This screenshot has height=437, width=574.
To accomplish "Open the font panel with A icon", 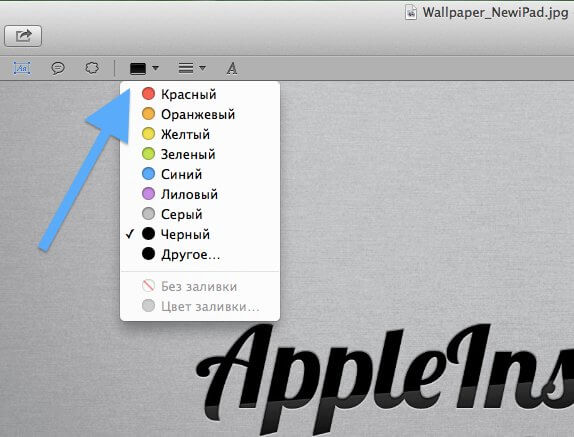I will click(x=231, y=68).
